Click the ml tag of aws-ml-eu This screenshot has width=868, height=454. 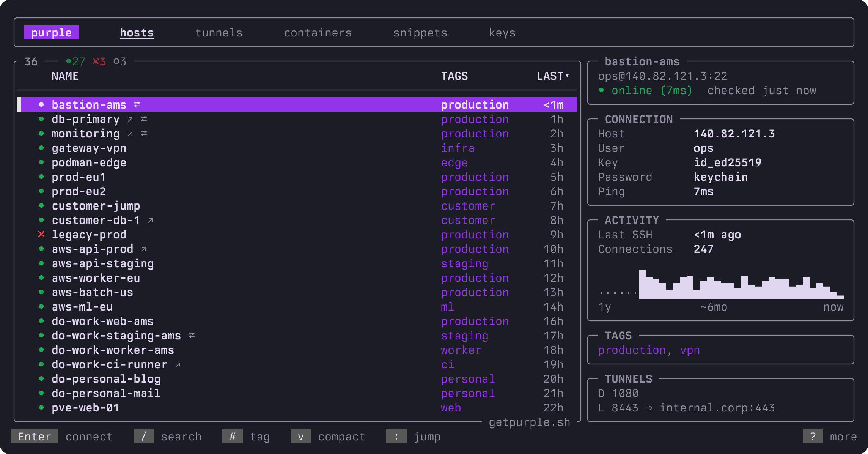point(448,307)
